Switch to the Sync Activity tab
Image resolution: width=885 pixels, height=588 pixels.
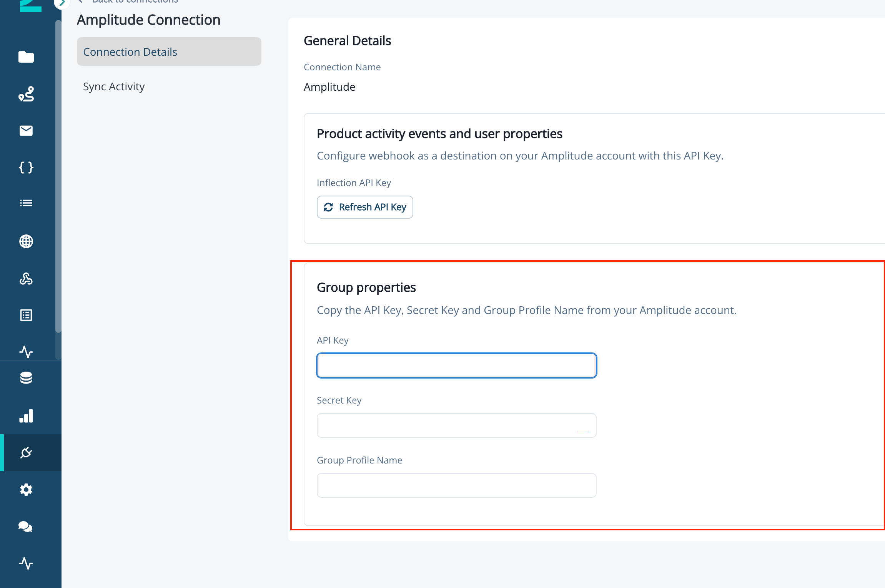pyautogui.click(x=114, y=86)
